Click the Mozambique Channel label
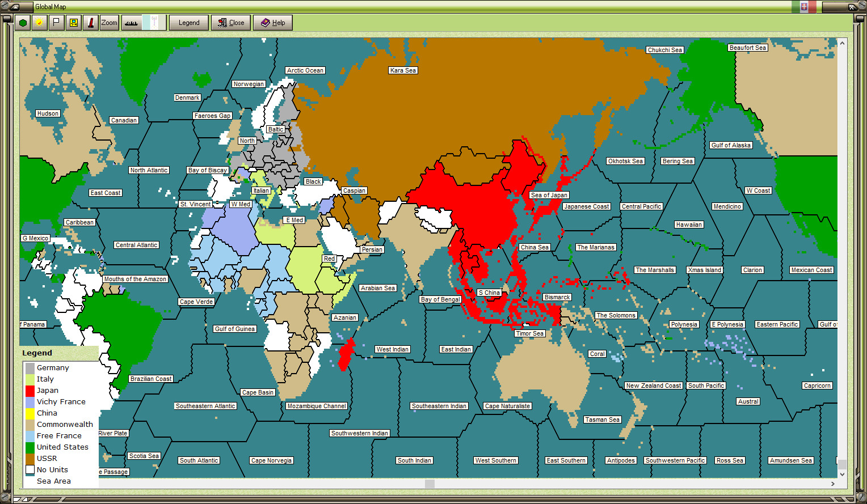Image resolution: width=867 pixels, height=504 pixels. [317, 406]
